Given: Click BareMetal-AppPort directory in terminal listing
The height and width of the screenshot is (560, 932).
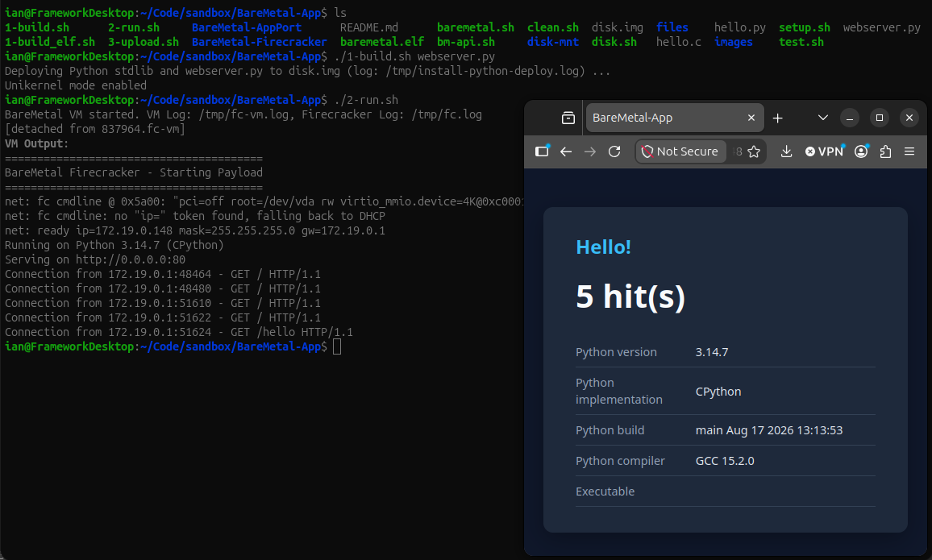Looking at the screenshot, I should (x=247, y=27).
